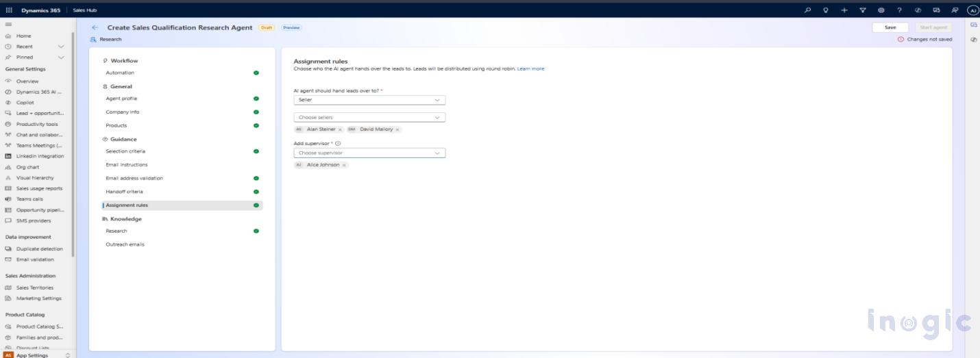Open the AJ user profile avatar
Viewport: 980px width, 358px height.
[x=972, y=10]
